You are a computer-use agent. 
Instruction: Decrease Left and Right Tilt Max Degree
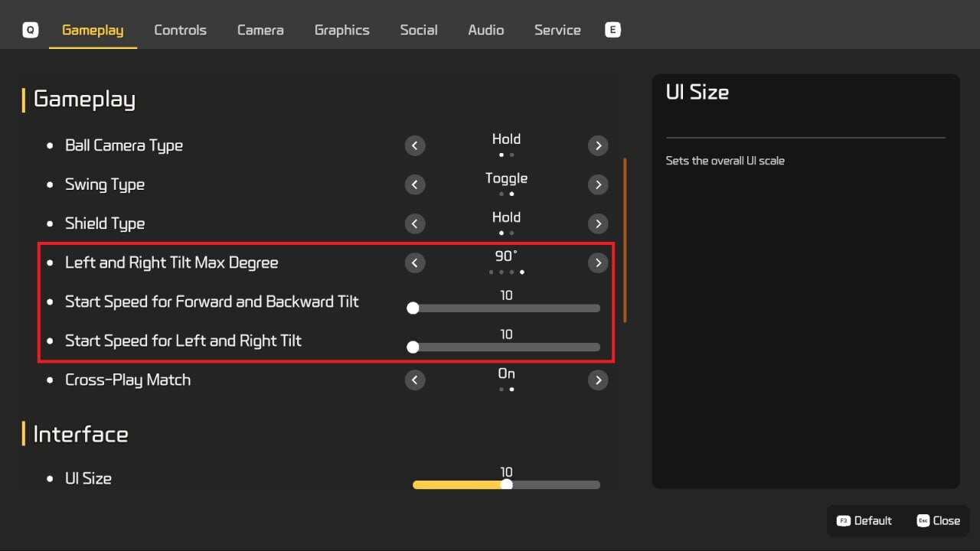(x=414, y=262)
